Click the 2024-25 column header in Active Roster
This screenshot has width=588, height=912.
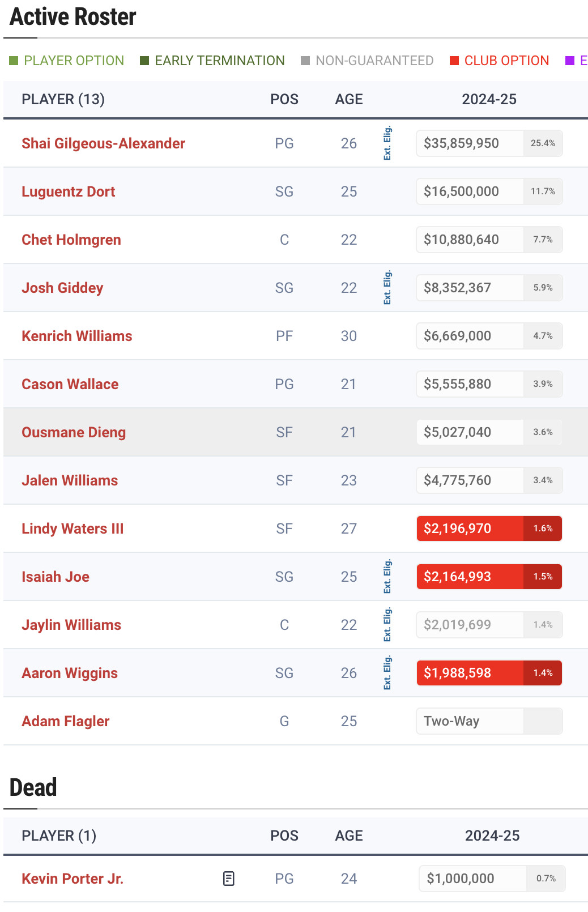(489, 99)
